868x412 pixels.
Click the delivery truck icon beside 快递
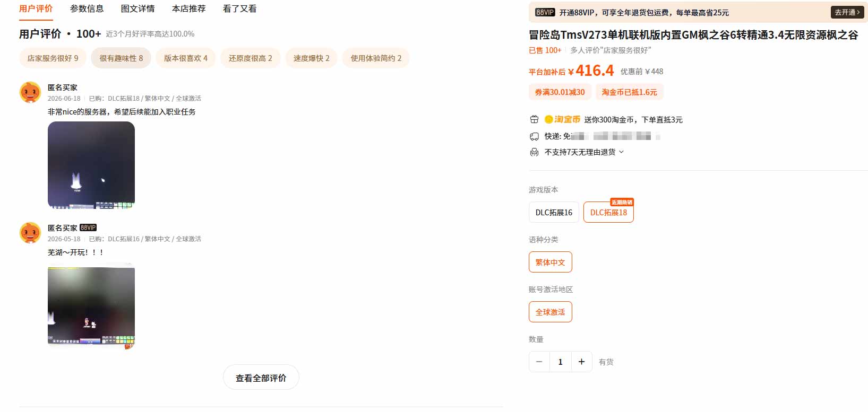pos(534,136)
